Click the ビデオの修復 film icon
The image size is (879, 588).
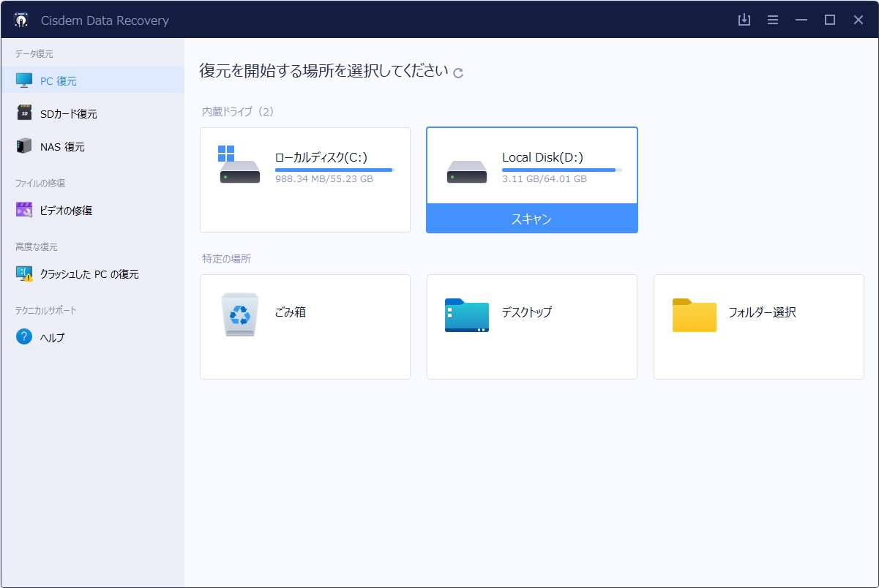click(x=24, y=210)
